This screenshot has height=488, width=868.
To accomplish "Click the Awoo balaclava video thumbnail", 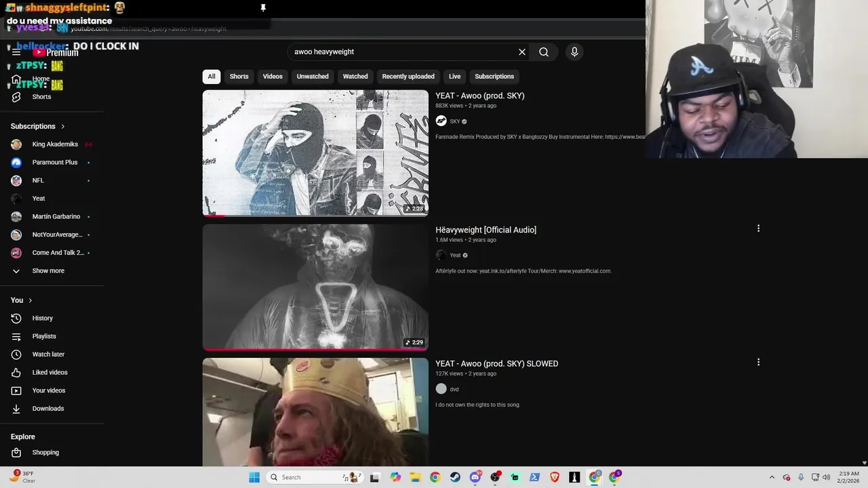I will pos(315,152).
